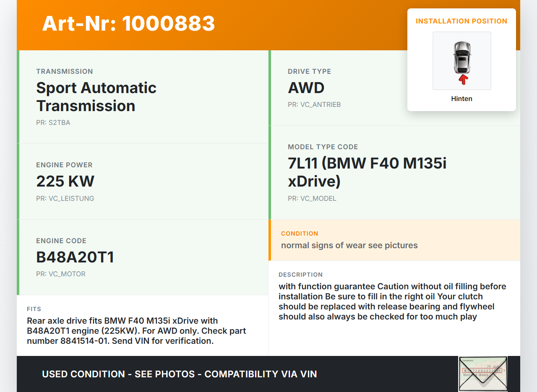Select the 'AWD' drive type value
Image resolution: width=537 pixels, height=392 pixels.
pos(306,88)
